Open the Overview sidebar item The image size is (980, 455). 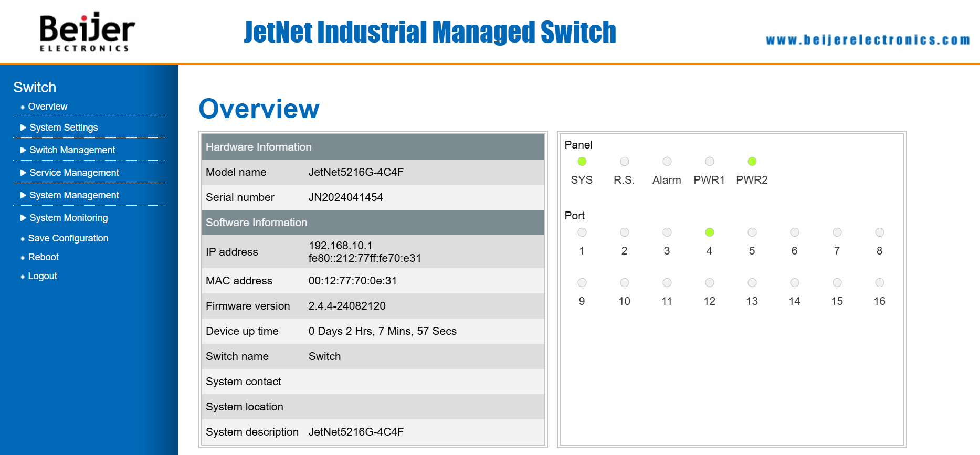pos(48,107)
